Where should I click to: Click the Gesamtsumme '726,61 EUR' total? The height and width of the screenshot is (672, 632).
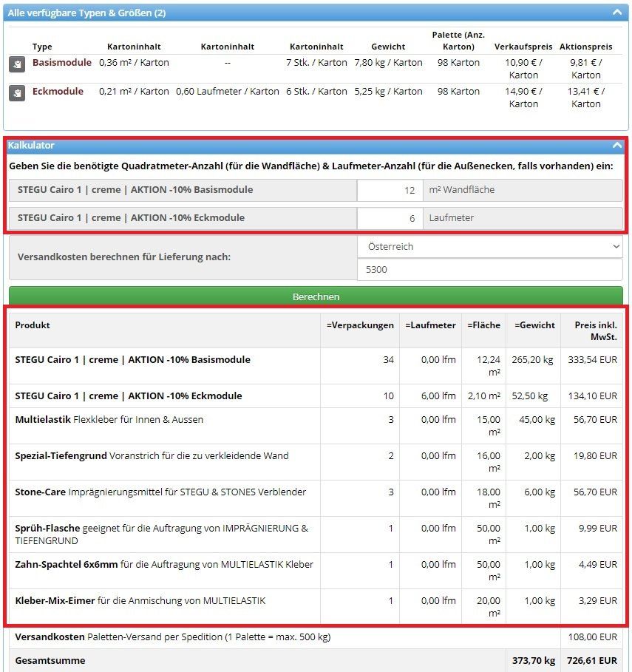point(592,660)
